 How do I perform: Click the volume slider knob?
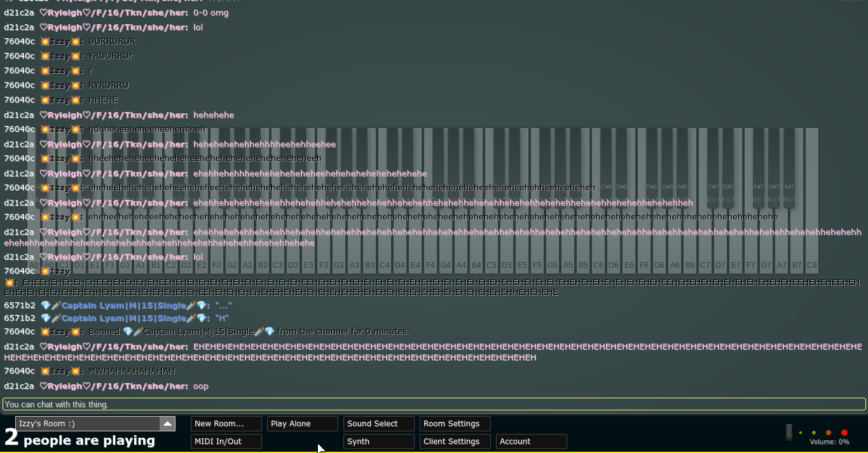point(789,433)
